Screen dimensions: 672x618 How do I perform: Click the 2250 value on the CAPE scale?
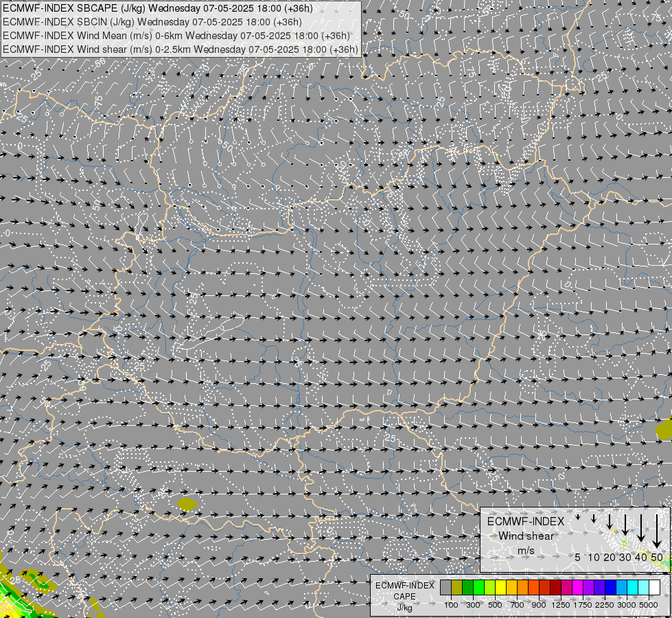605,605
